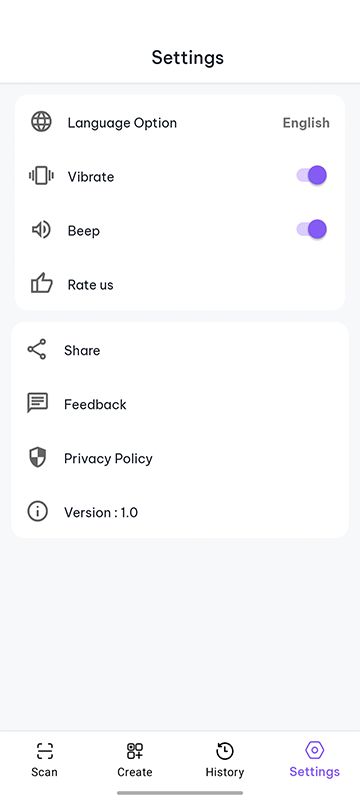Screen dimensions: 360x800
Task: Disable the Beep toggle switch
Action: click(x=312, y=230)
